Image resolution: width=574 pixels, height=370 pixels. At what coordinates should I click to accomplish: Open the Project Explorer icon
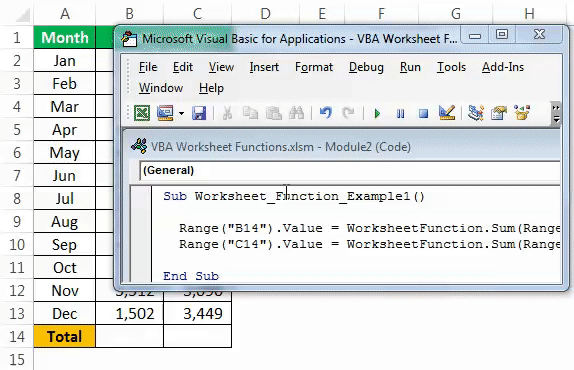[x=476, y=113]
